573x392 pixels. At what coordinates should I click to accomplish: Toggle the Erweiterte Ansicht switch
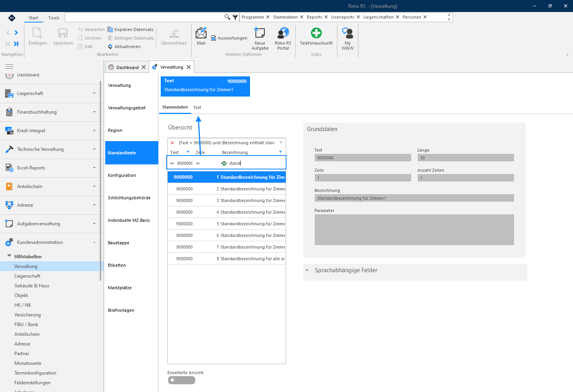tap(181, 380)
